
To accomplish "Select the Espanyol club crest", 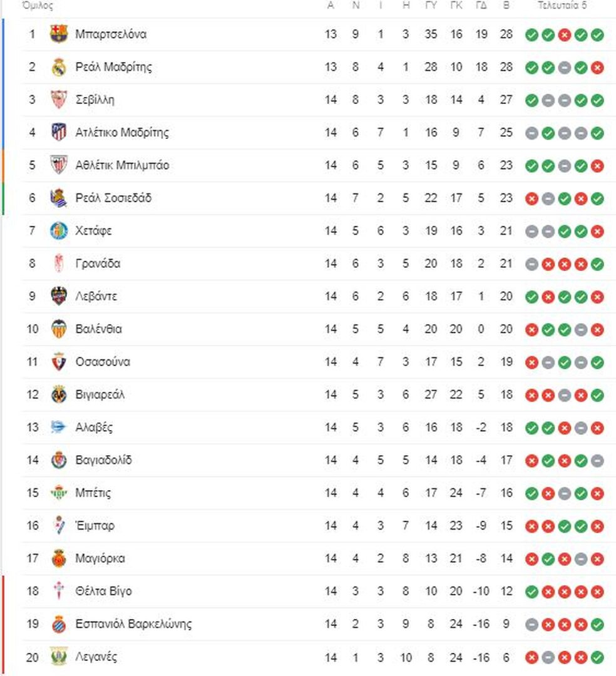I will pos(59,624).
